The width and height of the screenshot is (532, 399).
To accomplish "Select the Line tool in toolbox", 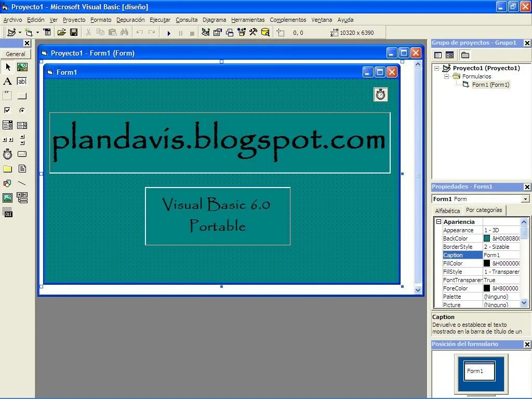I will (22, 183).
